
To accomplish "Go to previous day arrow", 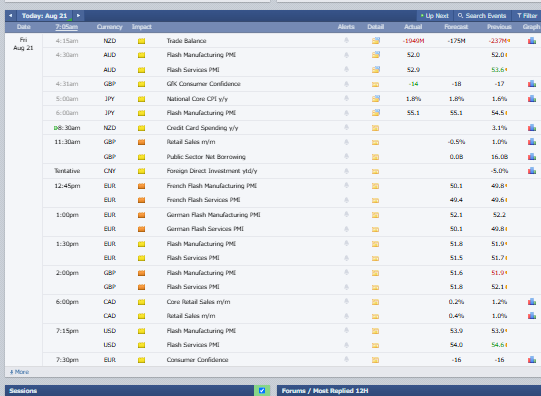I will click(x=11, y=16).
